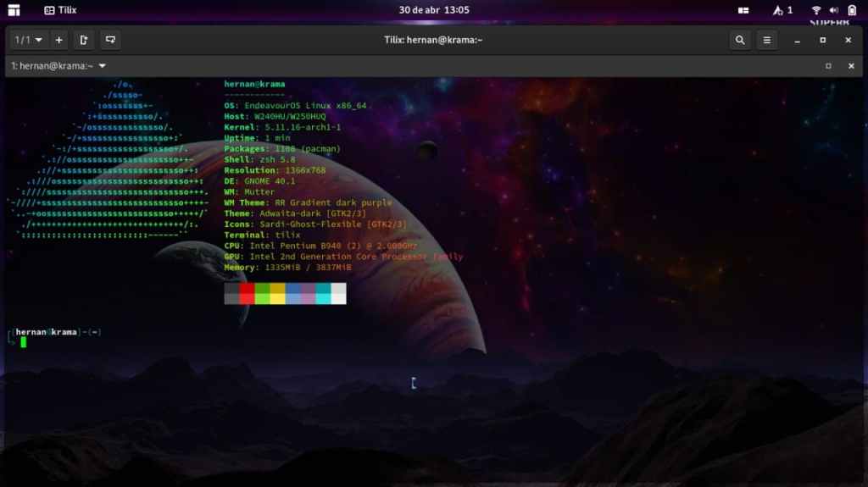
Task: Expand the hernan@krama terminal title dropdown
Action: click(x=103, y=66)
